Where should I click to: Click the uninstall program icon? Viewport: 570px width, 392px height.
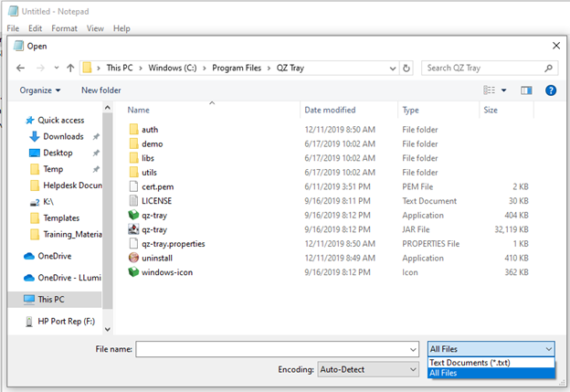(134, 258)
